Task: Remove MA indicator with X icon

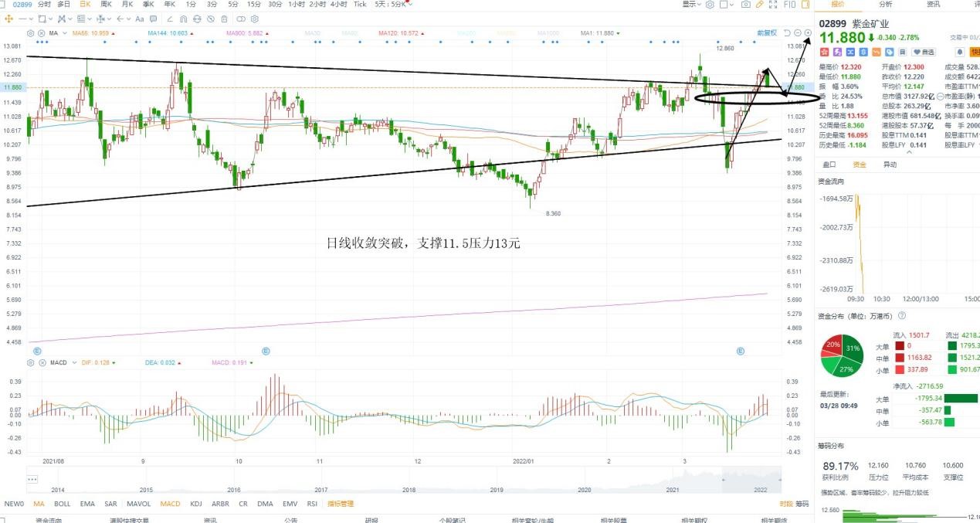Action: pyautogui.click(x=42, y=34)
